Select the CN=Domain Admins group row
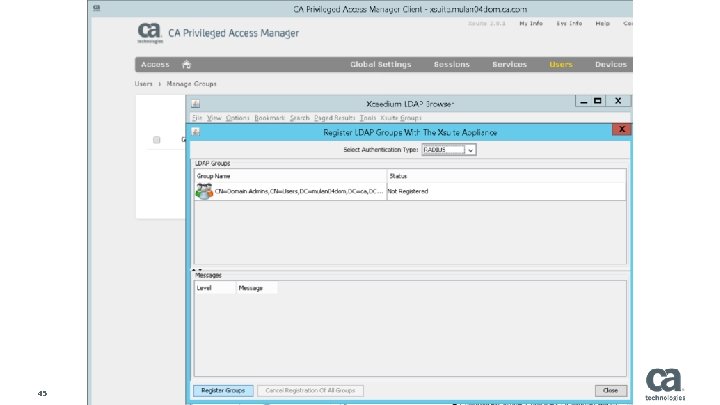The width and height of the screenshot is (720, 405). 410,191
